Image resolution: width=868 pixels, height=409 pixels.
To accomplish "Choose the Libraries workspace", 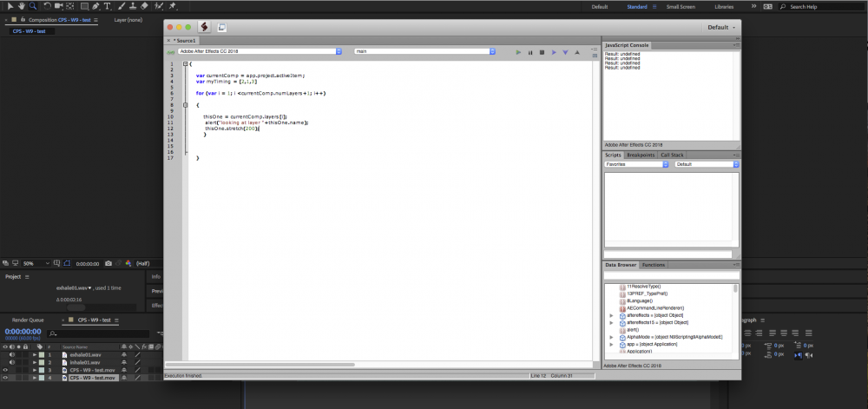I will (x=724, y=7).
